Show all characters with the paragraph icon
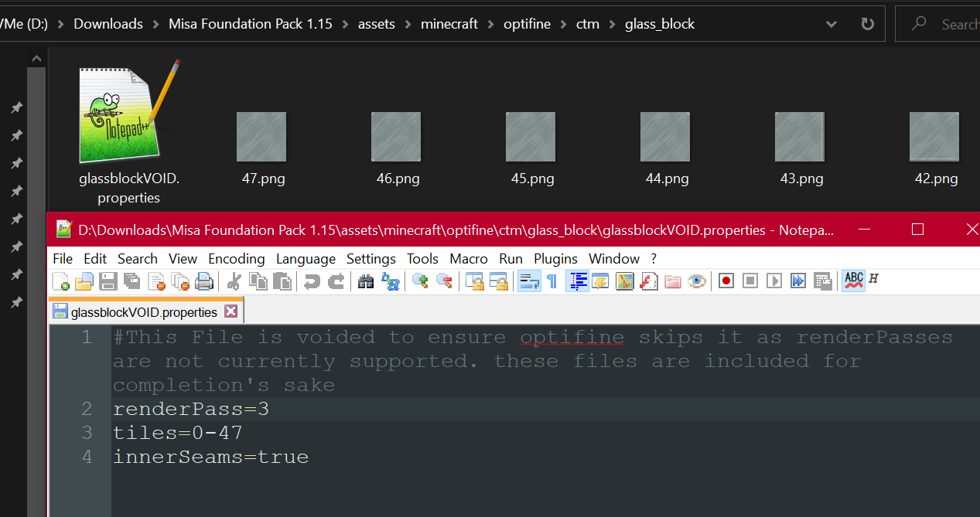The width and height of the screenshot is (980, 517). [x=551, y=281]
